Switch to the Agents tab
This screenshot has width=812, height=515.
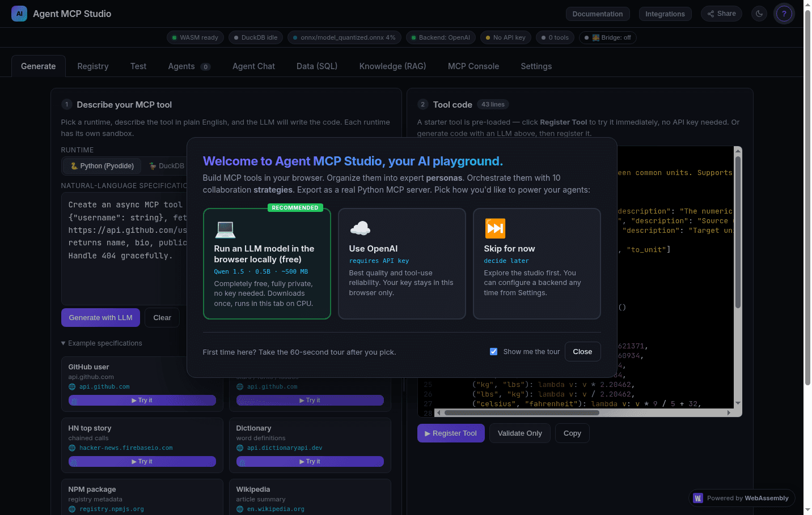(189, 66)
